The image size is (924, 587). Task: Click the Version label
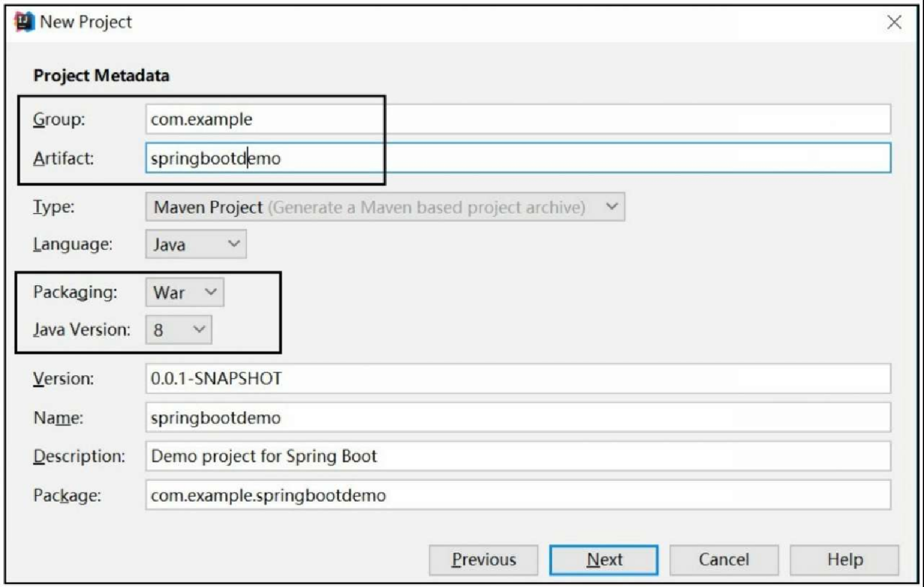tap(63, 379)
